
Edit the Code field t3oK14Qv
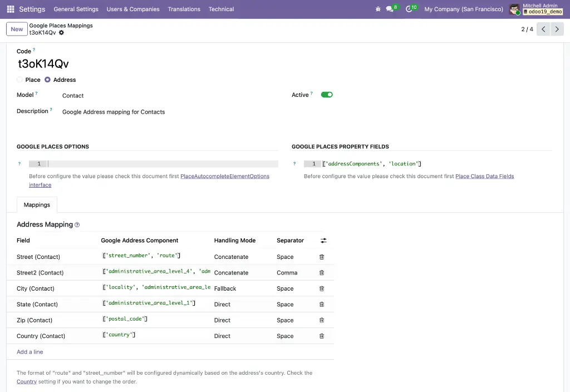(43, 64)
